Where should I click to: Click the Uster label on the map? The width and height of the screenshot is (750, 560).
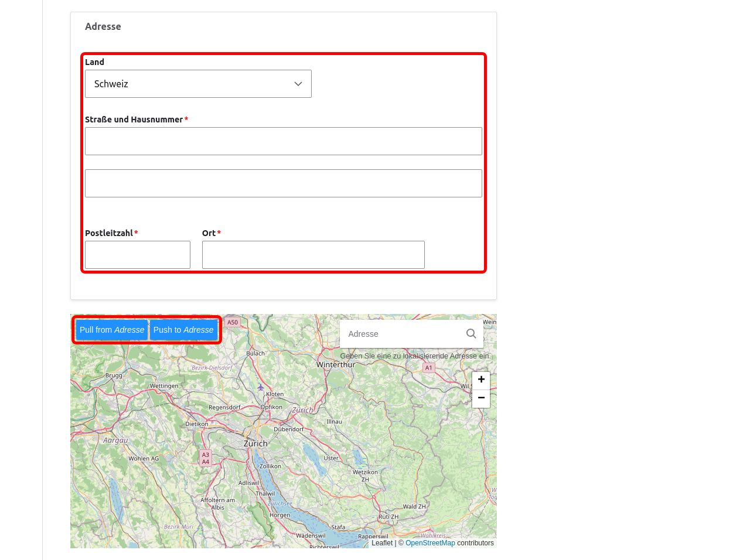pyautogui.click(x=331, y=458)
